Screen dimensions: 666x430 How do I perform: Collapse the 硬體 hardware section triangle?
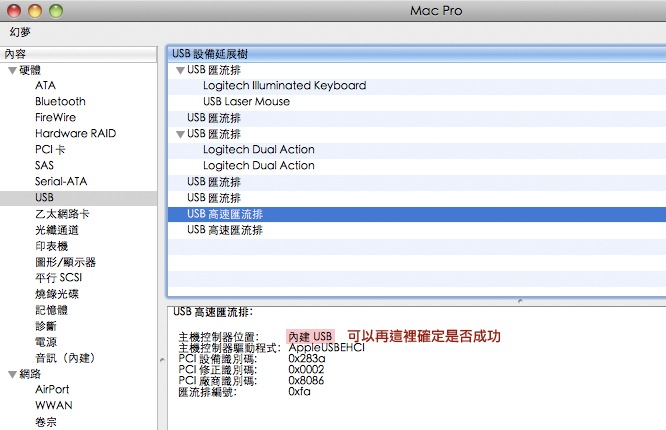(x=12, y=71)
